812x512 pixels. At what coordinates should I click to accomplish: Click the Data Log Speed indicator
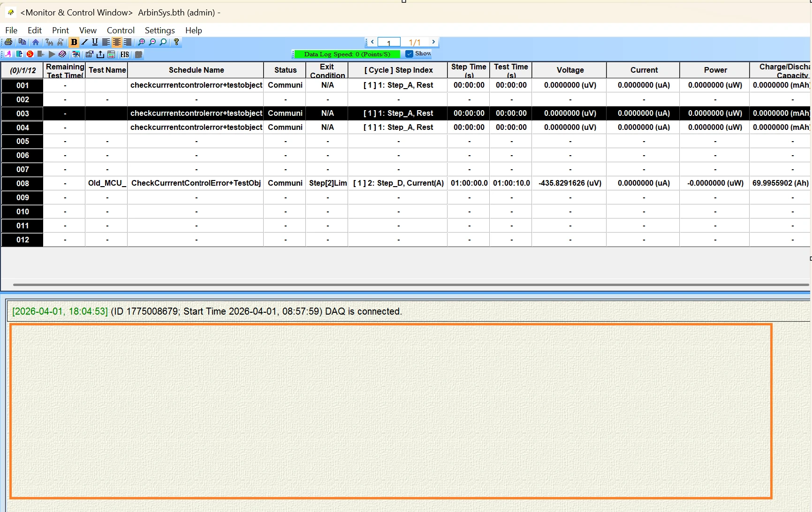(x=347, y=54)
